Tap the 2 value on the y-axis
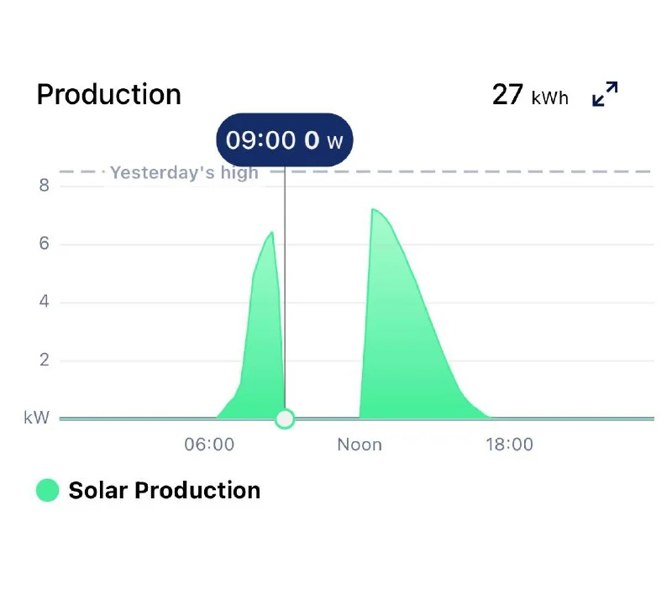 pyautogui.click(x=44, y=361)
